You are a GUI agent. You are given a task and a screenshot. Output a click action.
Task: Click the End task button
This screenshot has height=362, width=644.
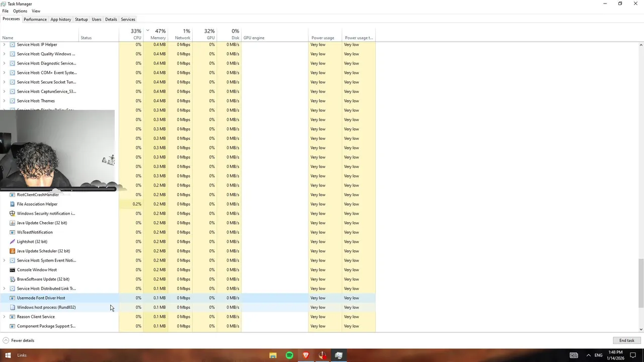[x=627, y=340]
